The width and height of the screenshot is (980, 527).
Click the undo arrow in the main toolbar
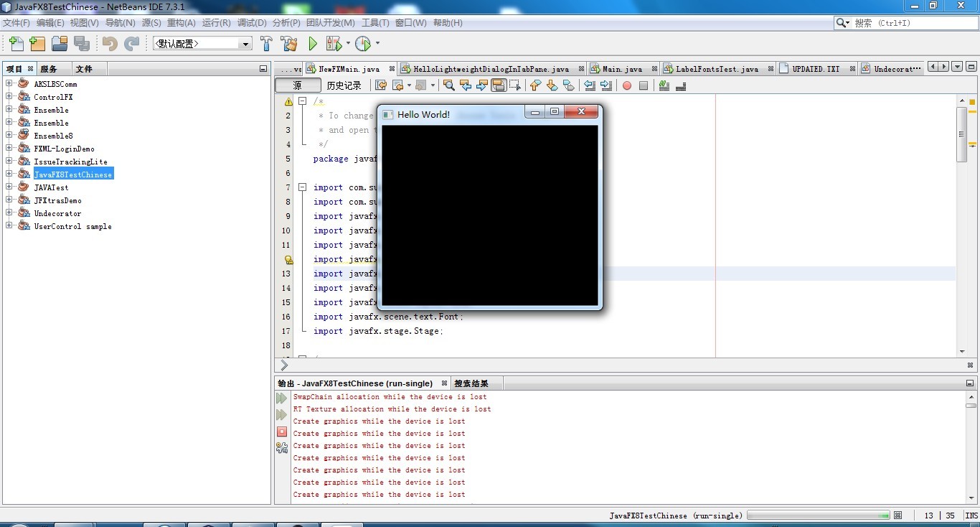109,44
